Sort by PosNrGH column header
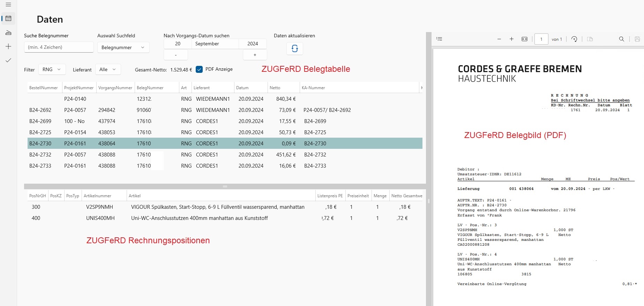Image resolution: width=644 pixels, height=306 pixels. point(38,196)
